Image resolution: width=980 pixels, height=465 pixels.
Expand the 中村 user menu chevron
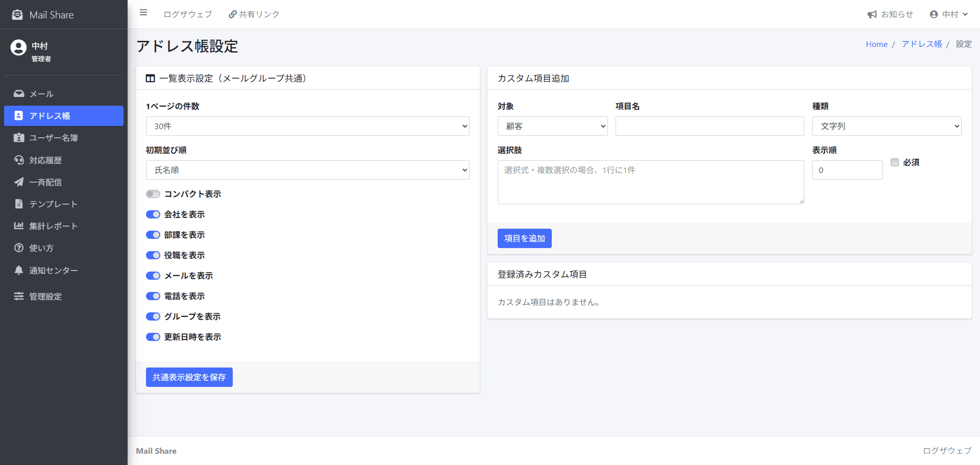pos(965,14)
